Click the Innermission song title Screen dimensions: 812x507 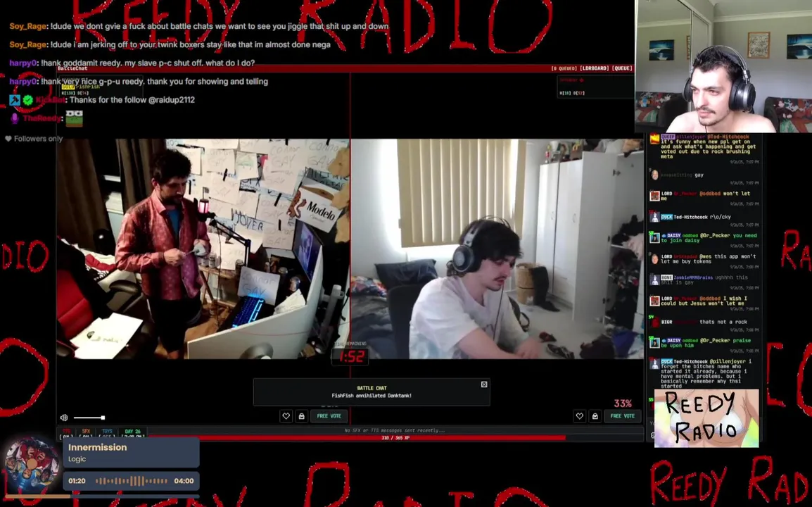pos(97,447)
